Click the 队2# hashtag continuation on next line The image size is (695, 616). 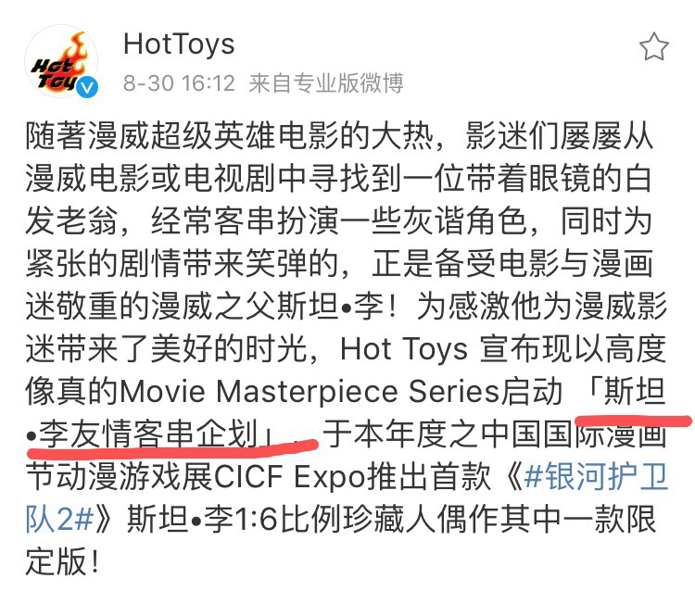(x=59, y=520)
